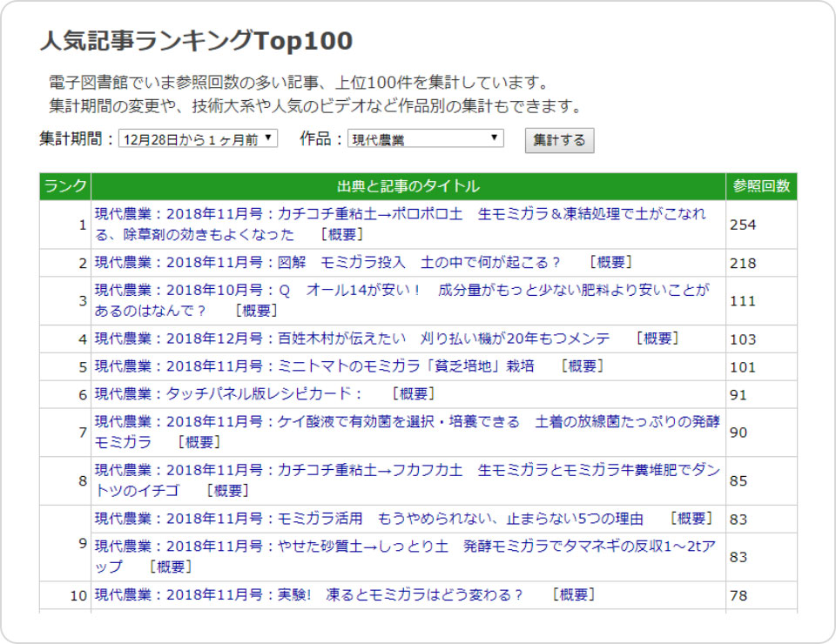The height and width of the screenshot is (644, 836).
Task: Click the reference count 218
Action: coord(743,263)
